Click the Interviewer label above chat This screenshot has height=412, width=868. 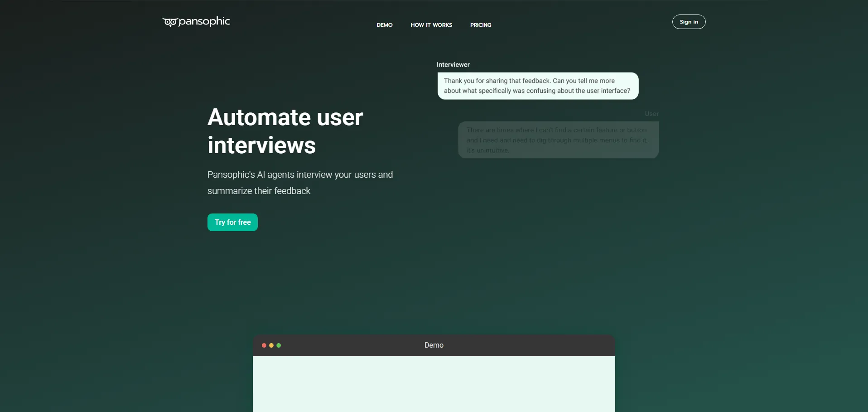pyautogui.click(x=453, y=65)
